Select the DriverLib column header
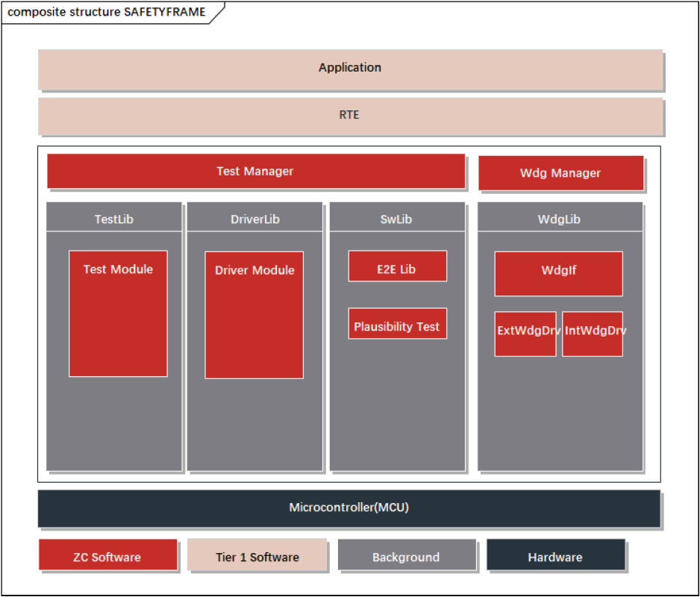Screen dimensions: 700x597 click(254, 218)
